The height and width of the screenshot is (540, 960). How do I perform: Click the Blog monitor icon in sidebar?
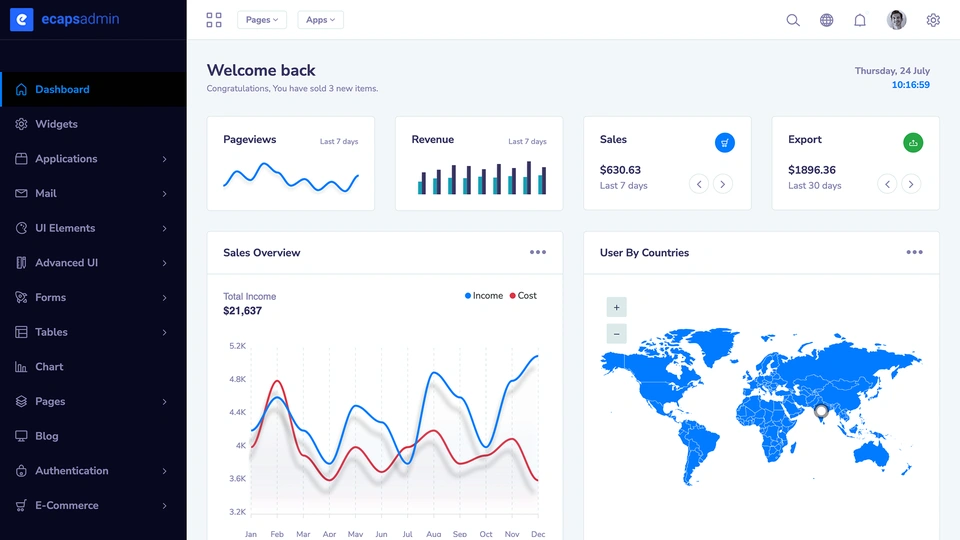21,436
